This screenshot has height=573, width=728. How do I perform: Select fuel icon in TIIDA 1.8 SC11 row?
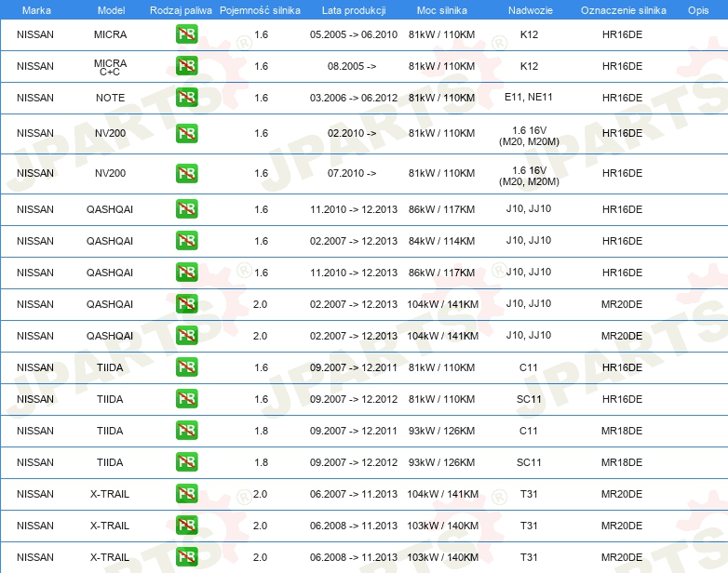click(186, 462)
